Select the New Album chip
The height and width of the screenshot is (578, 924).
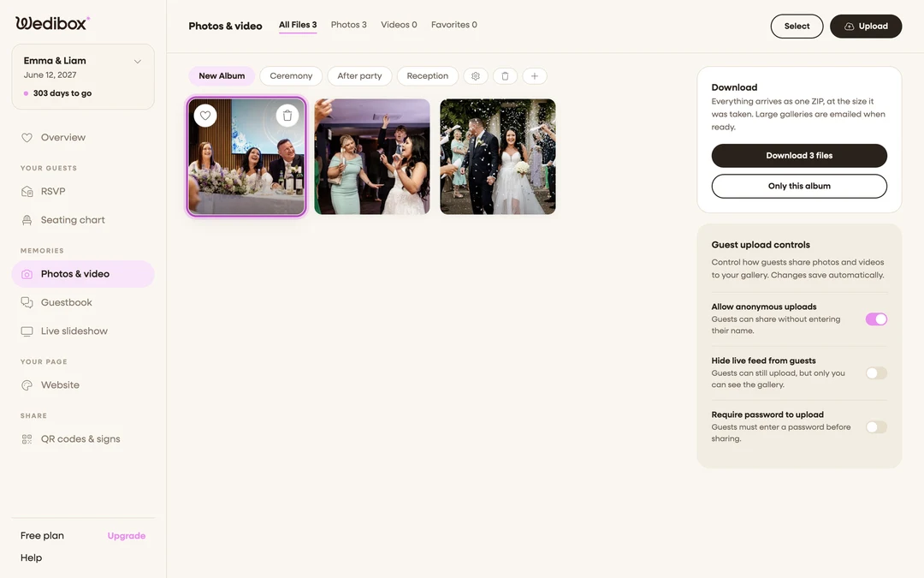click(222, 76)
